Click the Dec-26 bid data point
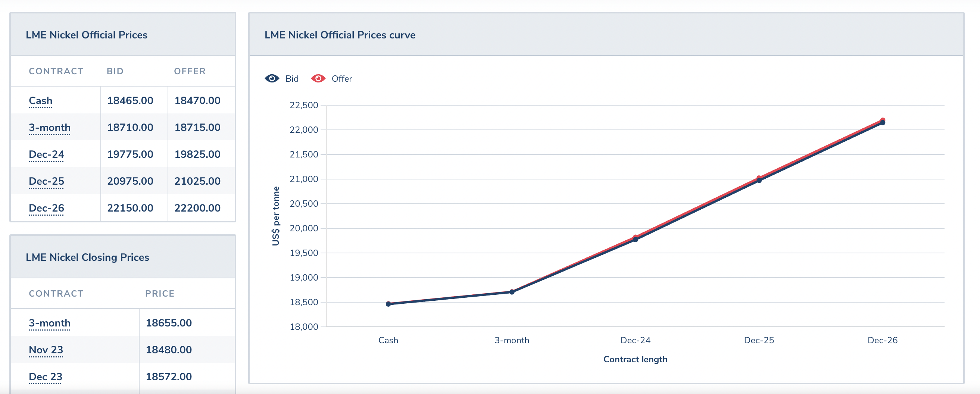This screenshot has height=394, width=980. (x=883, y=122)
